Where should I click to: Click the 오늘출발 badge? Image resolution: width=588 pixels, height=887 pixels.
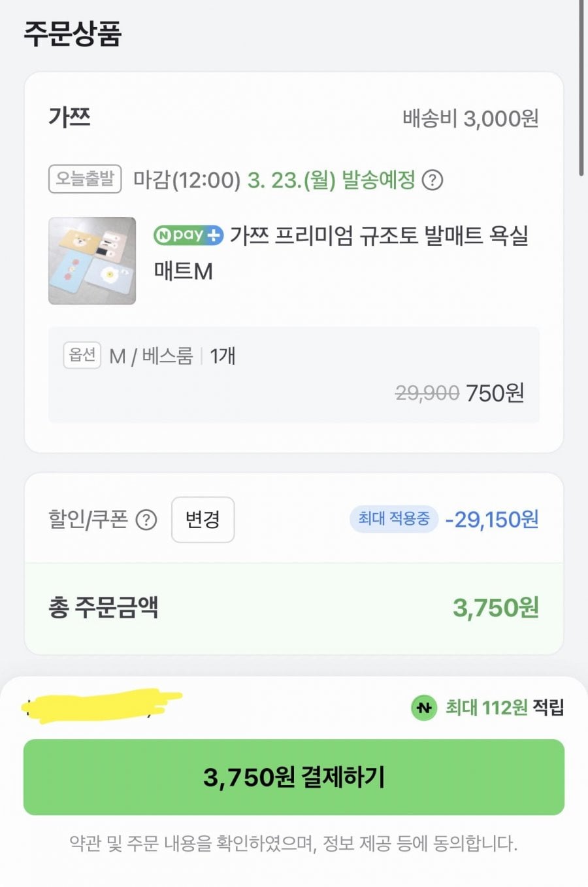click(85, 179)
